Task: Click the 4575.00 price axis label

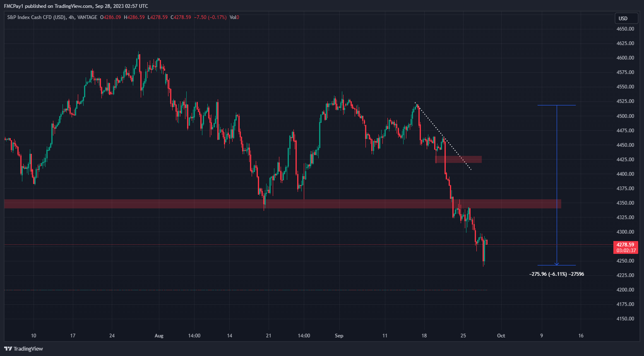Action: click(625, 72)
